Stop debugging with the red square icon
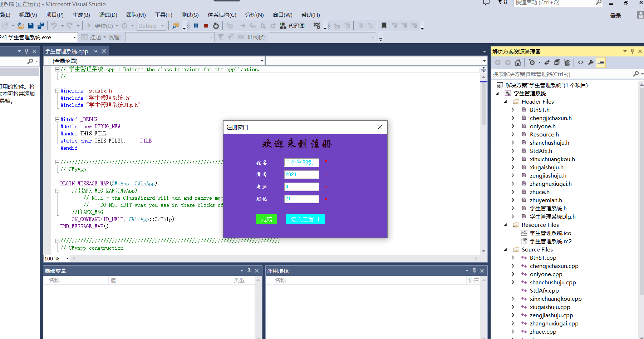The image size is (644, 339). point(206,26)
